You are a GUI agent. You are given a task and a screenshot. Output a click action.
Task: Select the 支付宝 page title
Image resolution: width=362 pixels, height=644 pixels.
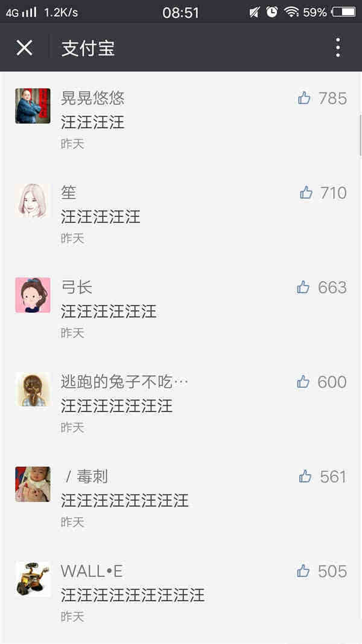(x=88, y=48)
